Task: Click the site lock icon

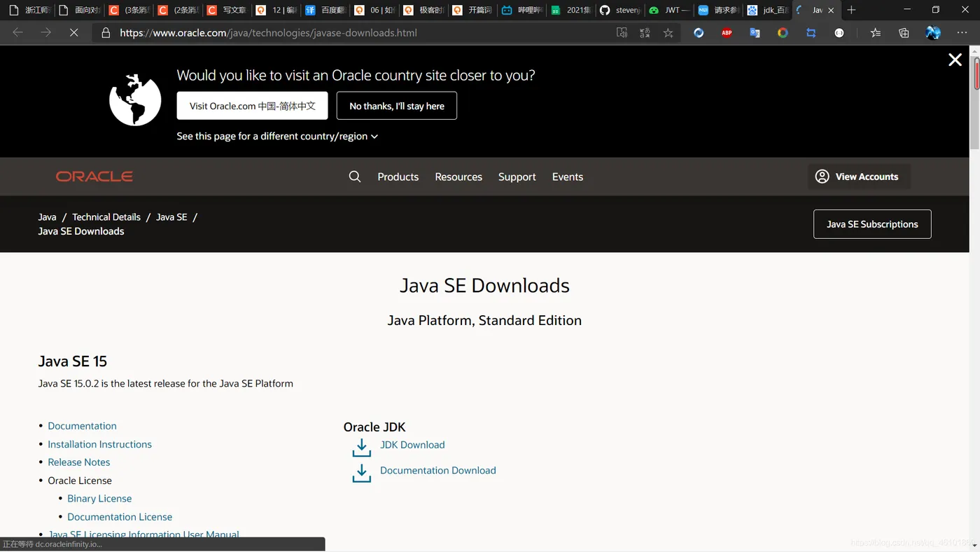Action: [106, 33]
